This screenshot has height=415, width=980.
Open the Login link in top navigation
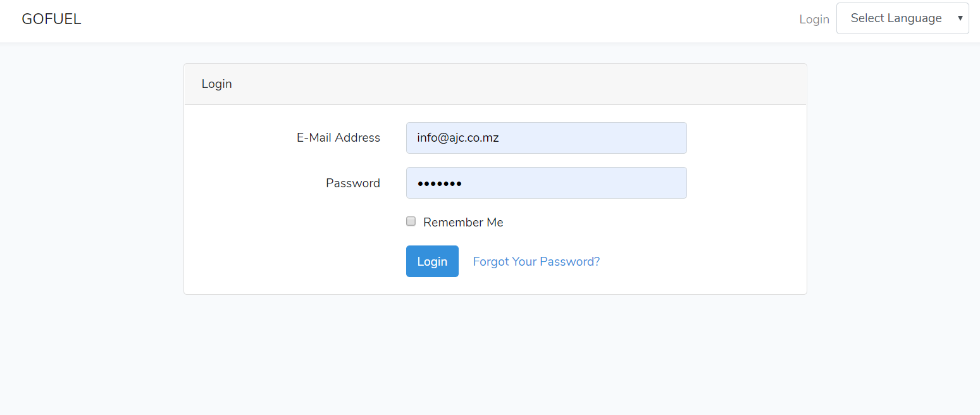pos(814,19)
